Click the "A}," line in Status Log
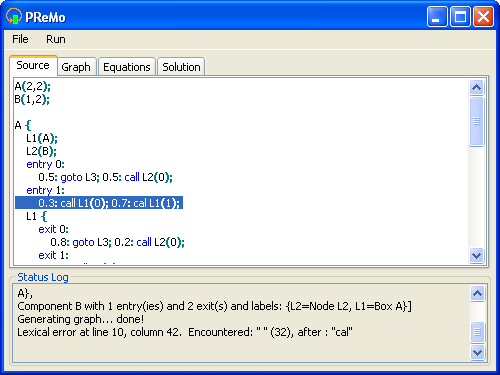 [x=25, y=294]
